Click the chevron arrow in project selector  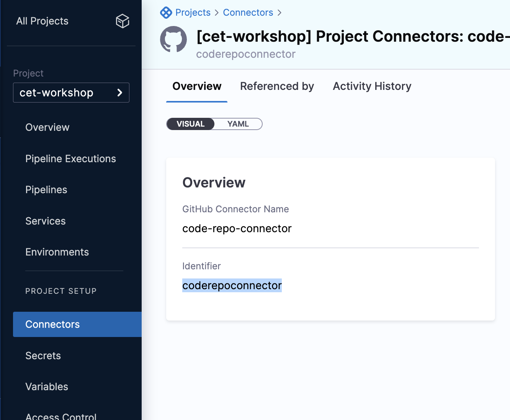click(x=119, y=93)
